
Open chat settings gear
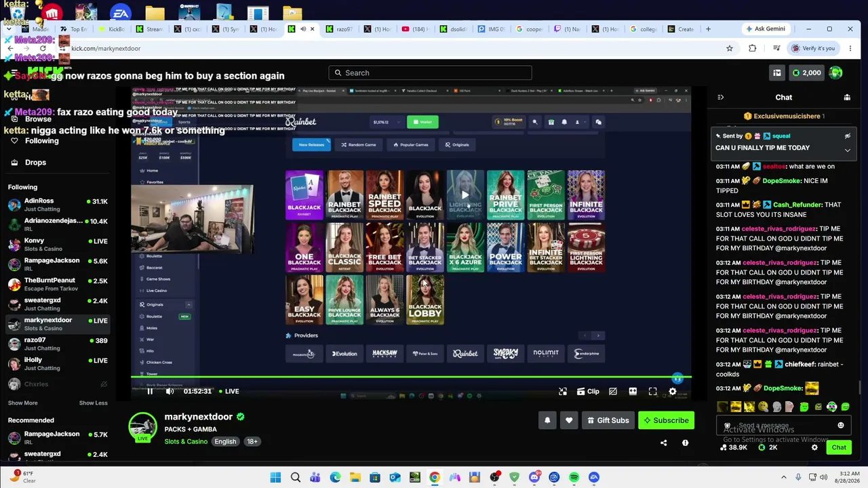coord(814,447)
